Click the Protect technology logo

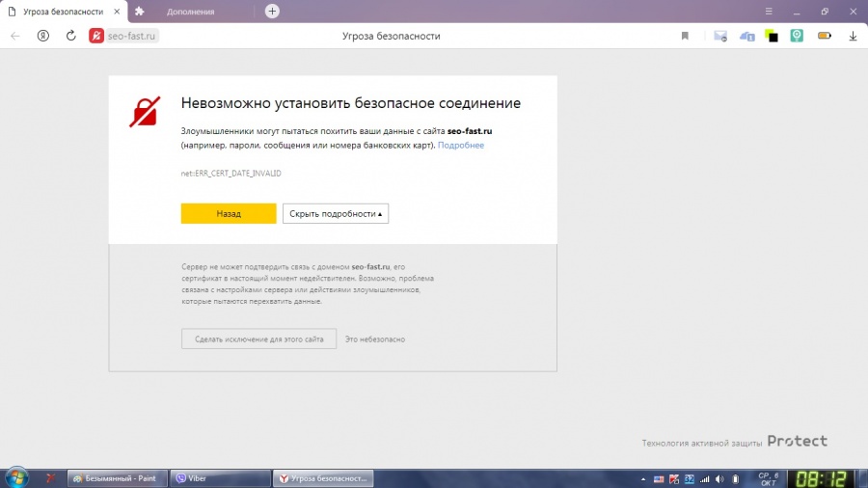click(x=798, y=441)
